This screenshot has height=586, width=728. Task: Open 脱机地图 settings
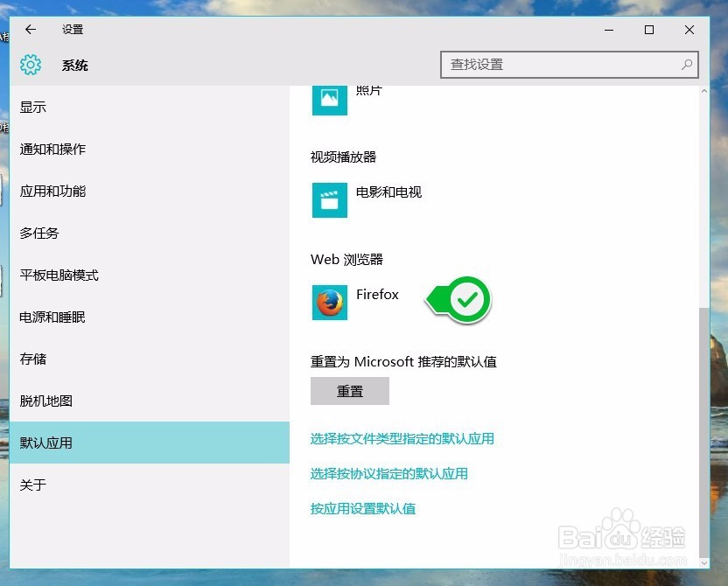[x=150, y=401]
